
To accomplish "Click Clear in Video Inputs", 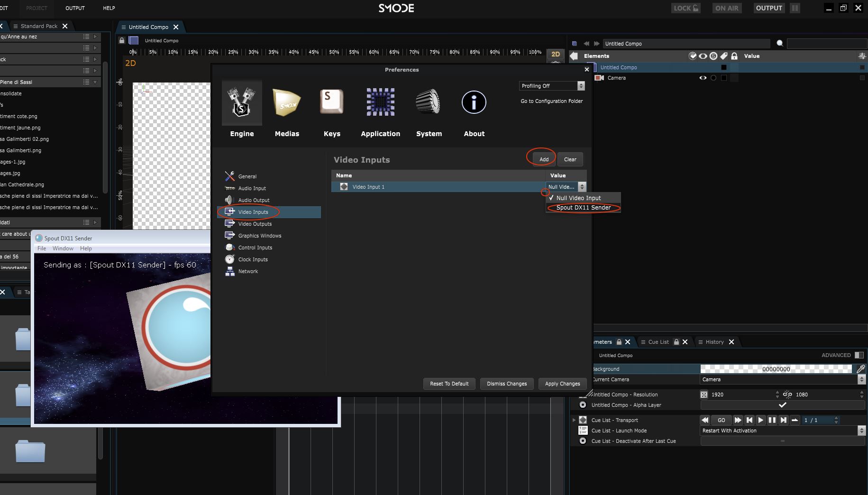I will tap(570, 159).
